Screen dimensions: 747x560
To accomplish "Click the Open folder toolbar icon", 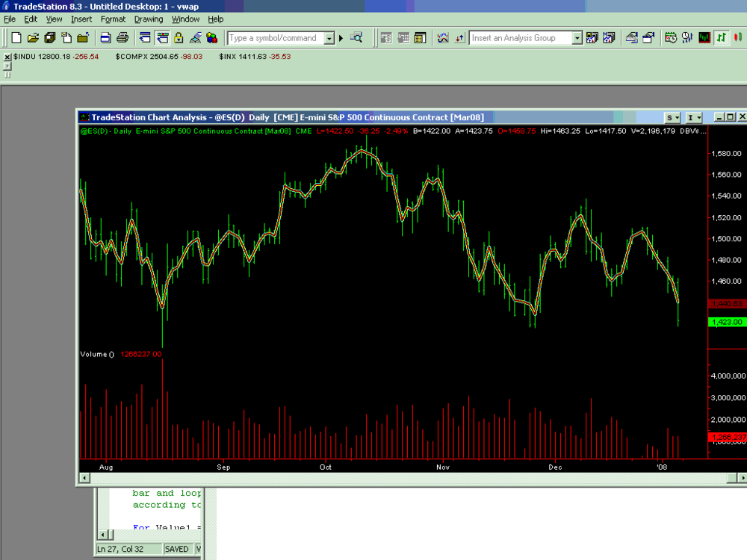I will [x=33, y=38].
